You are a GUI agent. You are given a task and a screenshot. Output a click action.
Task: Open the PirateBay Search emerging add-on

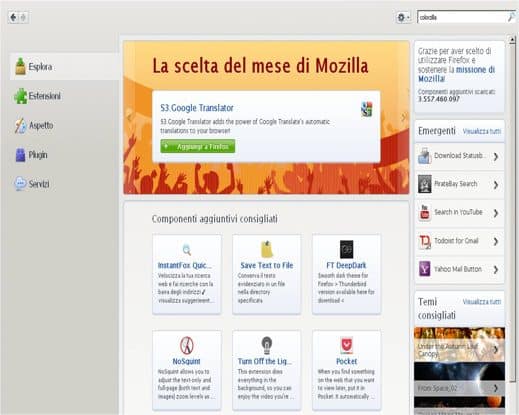(x=459, y=184)
